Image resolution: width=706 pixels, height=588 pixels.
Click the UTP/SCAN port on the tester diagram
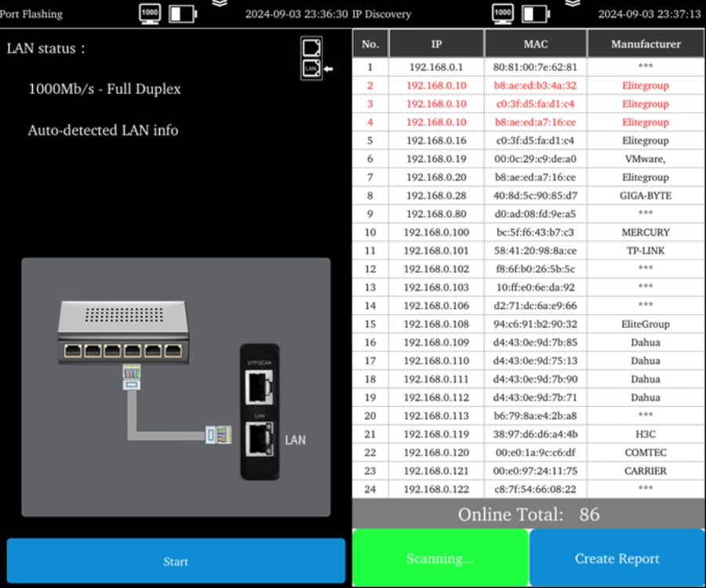259,387
